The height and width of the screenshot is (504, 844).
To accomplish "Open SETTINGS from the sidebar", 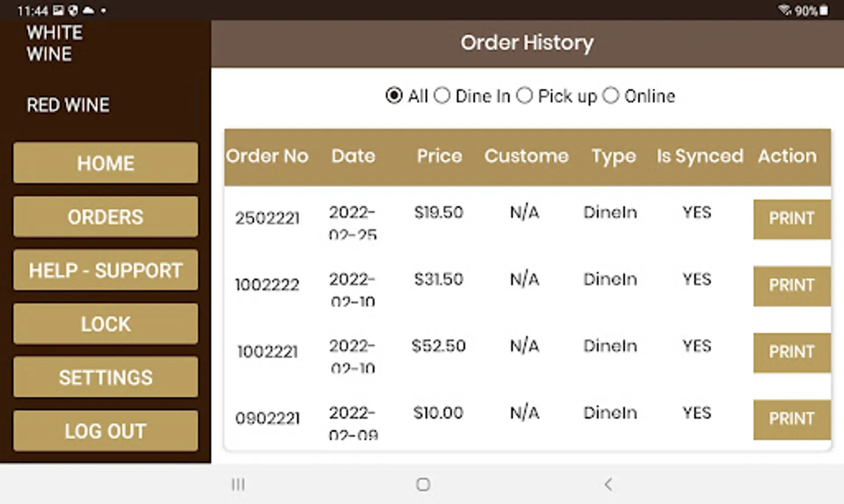I will pyautogui.click(x=105, y=377).
